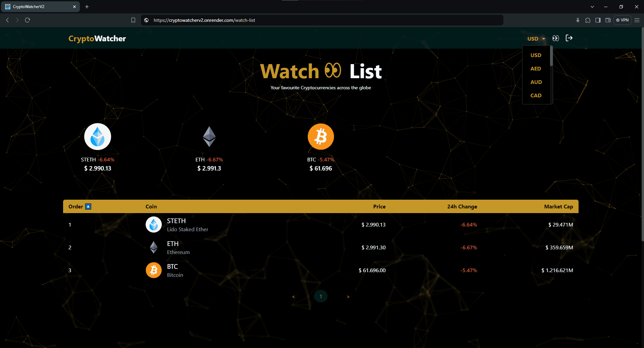Toggle the browser sidebar panel icon
Screen dimensions: 644x348
pos(598,20)
